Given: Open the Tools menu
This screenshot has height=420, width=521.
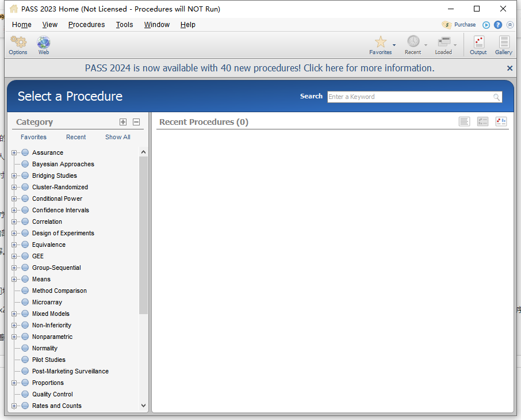Looking at the screenshot, I should pos(124,25).
